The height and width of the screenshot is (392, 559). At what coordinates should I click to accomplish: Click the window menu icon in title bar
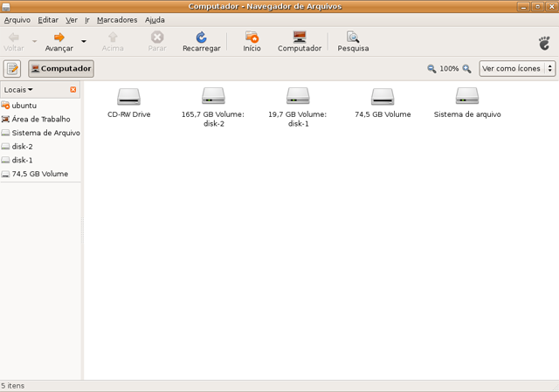coord(6,6)
